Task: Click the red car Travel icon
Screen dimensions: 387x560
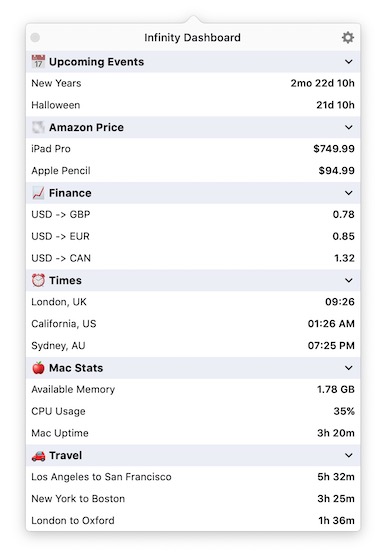Action: 38,455
